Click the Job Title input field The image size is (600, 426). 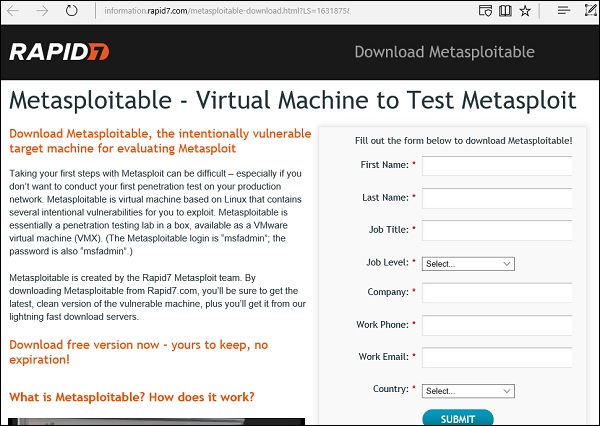[497, 230]
